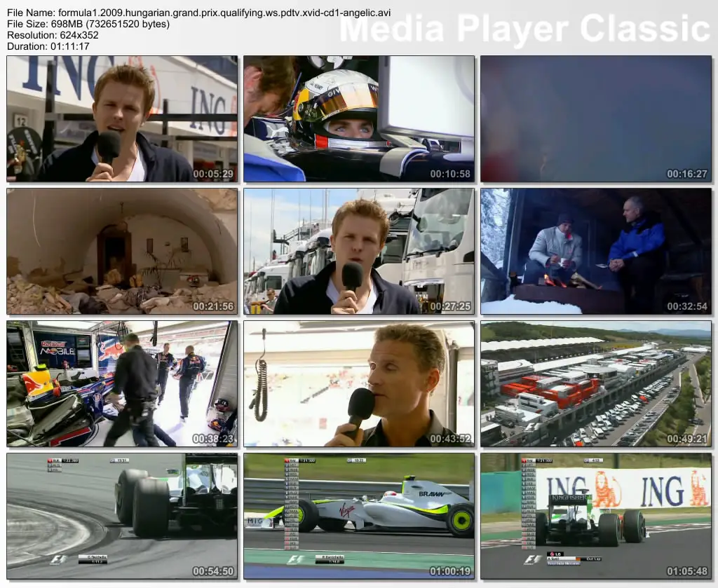718x588 pixels.
Task: Open the ING trackside thumbnail at 01:05:48
Action: point(596,516)
